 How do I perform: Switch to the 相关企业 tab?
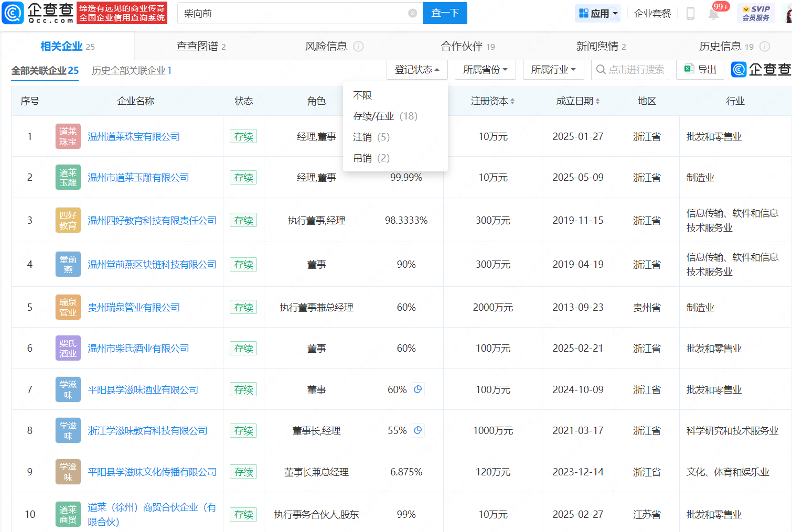[x=68, y=46]
